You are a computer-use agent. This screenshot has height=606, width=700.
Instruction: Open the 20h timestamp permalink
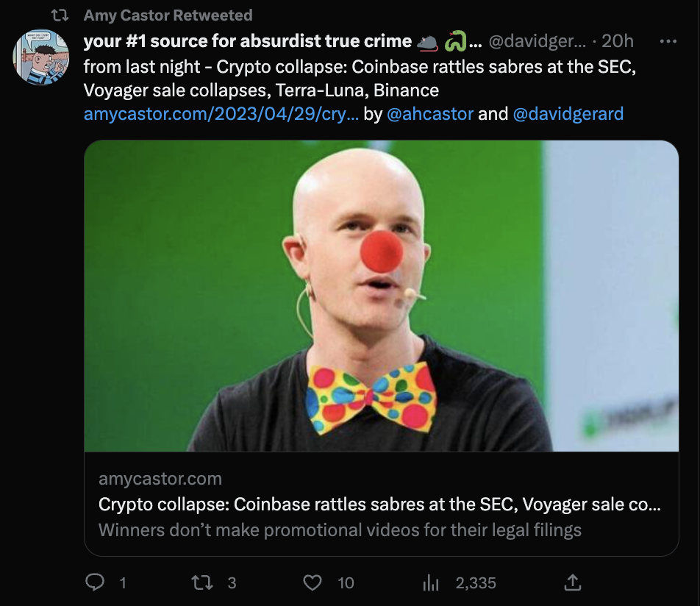point(618,42)
